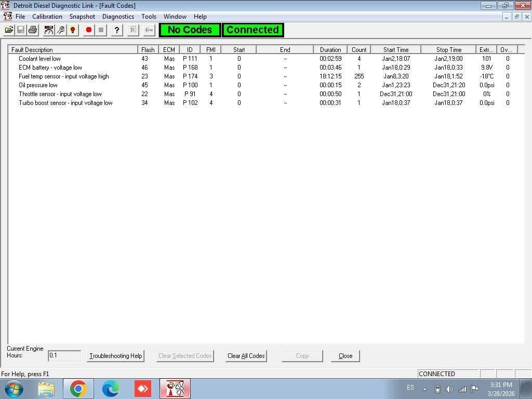
Task: Click the network signal tray icon
Action: (462, 389)
